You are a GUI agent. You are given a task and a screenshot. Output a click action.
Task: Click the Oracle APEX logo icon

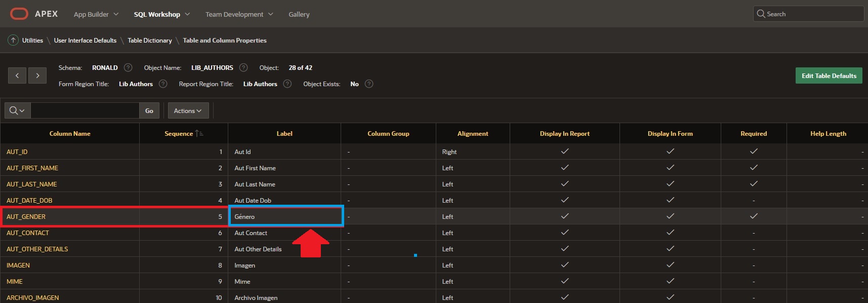pos(19,14)
